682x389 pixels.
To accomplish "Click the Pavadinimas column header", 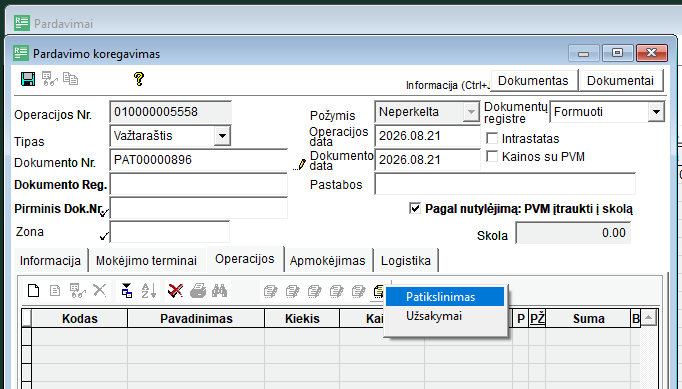I will pos(196,319).
